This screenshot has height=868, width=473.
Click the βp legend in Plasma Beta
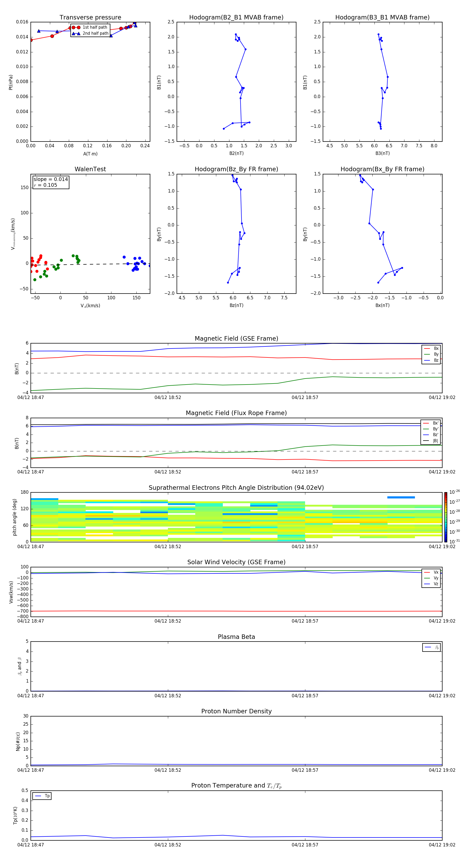coord(431,647)
